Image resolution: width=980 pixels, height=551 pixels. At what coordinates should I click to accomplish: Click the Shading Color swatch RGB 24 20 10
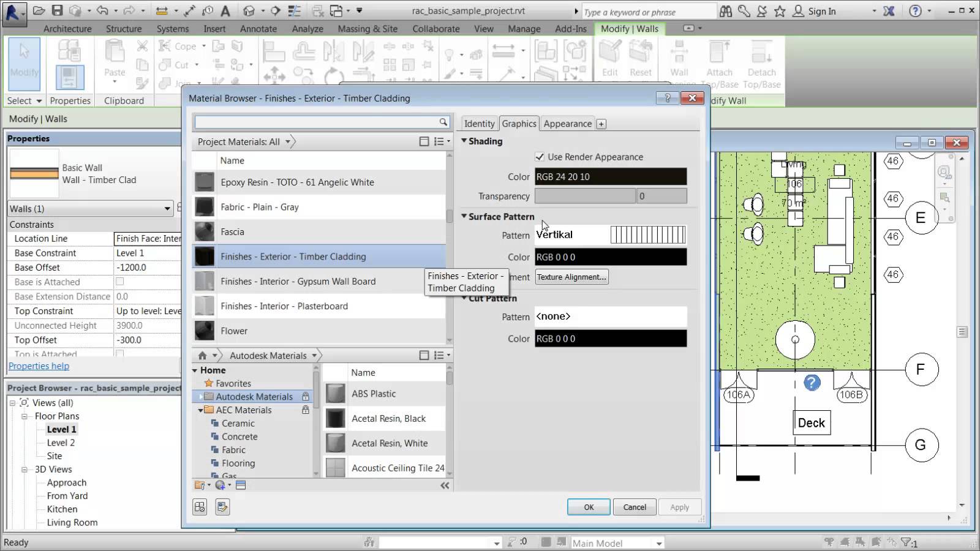(x=610, y=176)
